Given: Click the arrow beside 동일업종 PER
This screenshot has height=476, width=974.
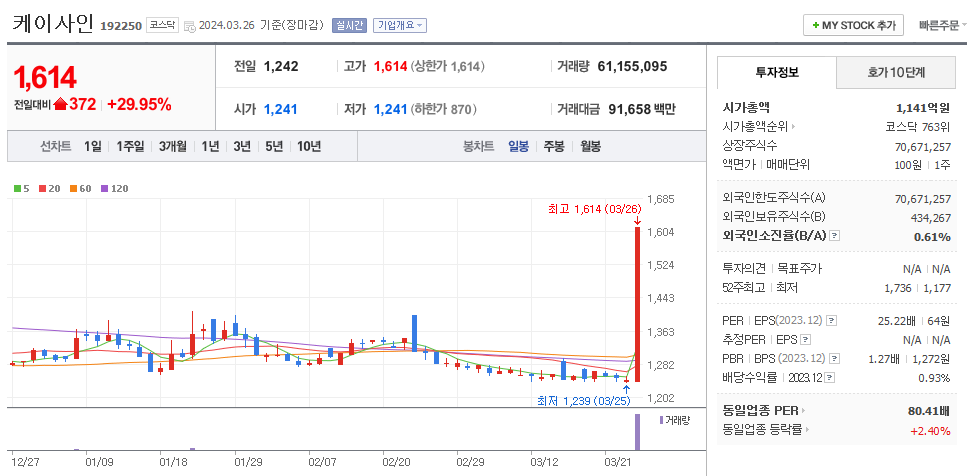Looking at the screenshot, I should tap(803, 411).
